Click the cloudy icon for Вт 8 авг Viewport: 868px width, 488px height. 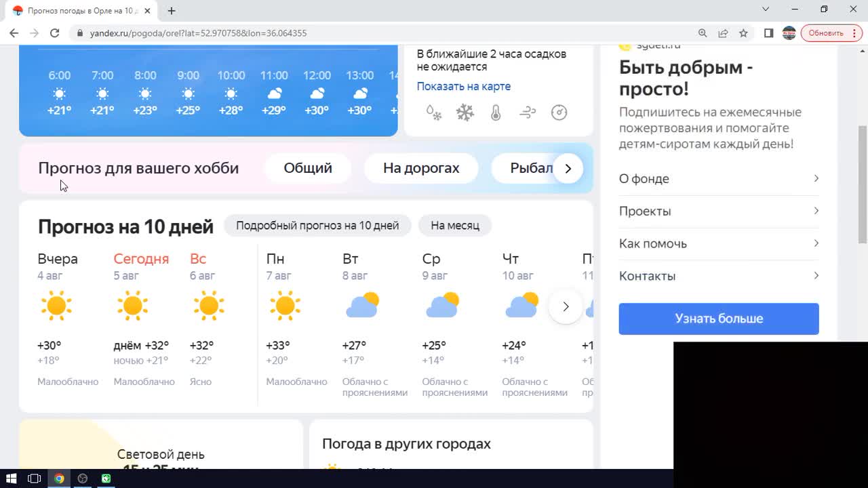pos(362,306)
